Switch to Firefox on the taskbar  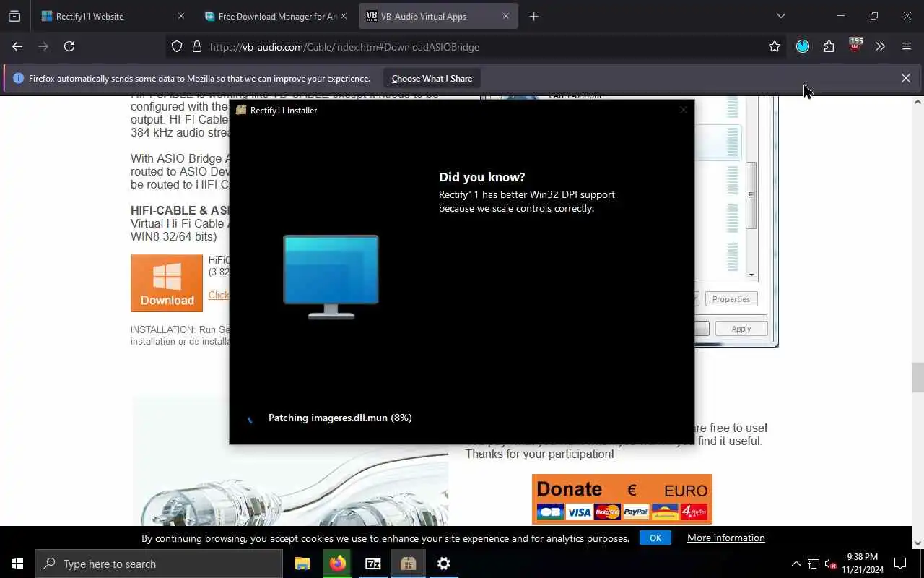[338, 564]
